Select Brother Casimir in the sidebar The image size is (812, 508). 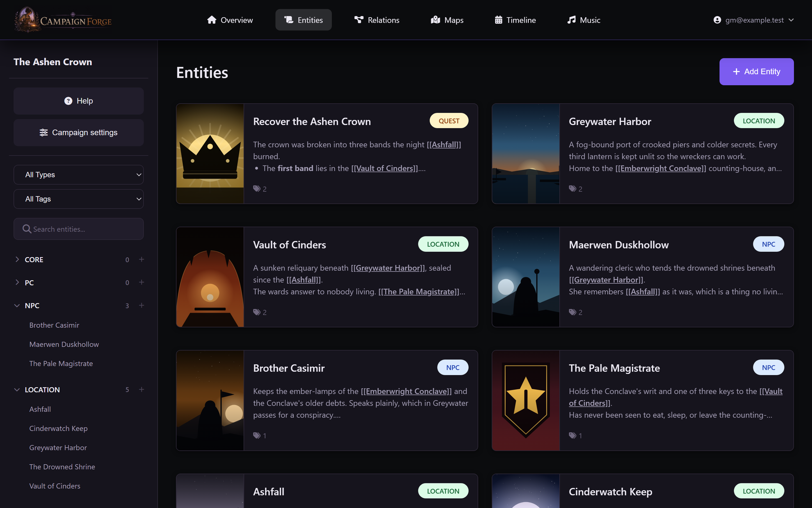click(54, 325)
